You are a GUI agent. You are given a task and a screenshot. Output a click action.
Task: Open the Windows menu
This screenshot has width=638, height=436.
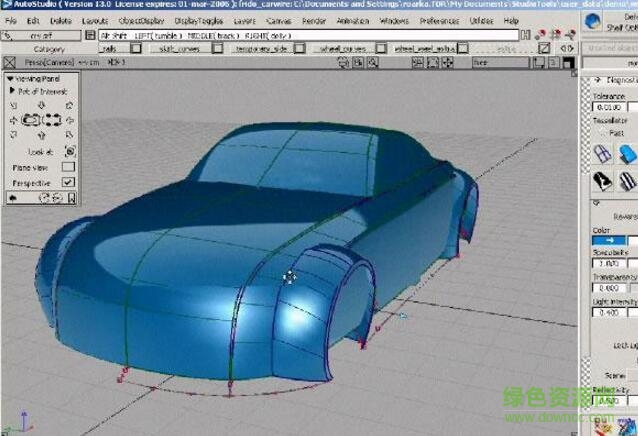(394, 21)
